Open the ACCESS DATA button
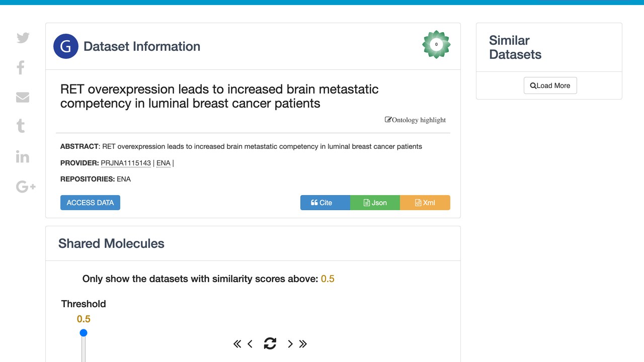Image resolution: width=644 pixels, height=362 pixels. tap(90, 203)
